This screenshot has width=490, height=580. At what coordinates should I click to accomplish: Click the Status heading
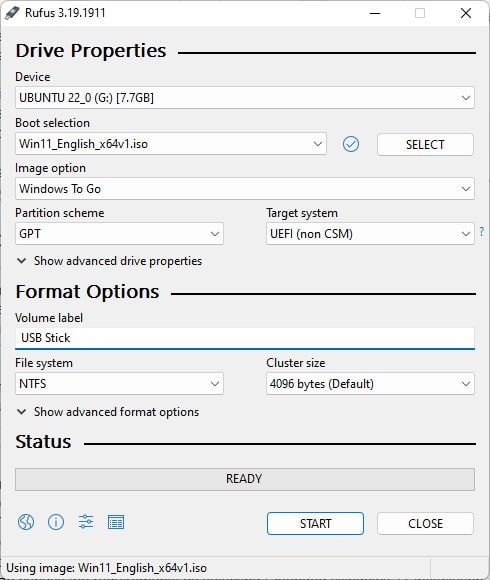point(43,442)
